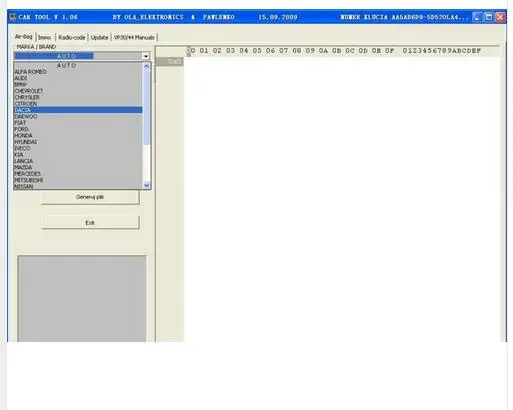
Task: Choose AUDI from brand list
Action: tap(78, 78)
